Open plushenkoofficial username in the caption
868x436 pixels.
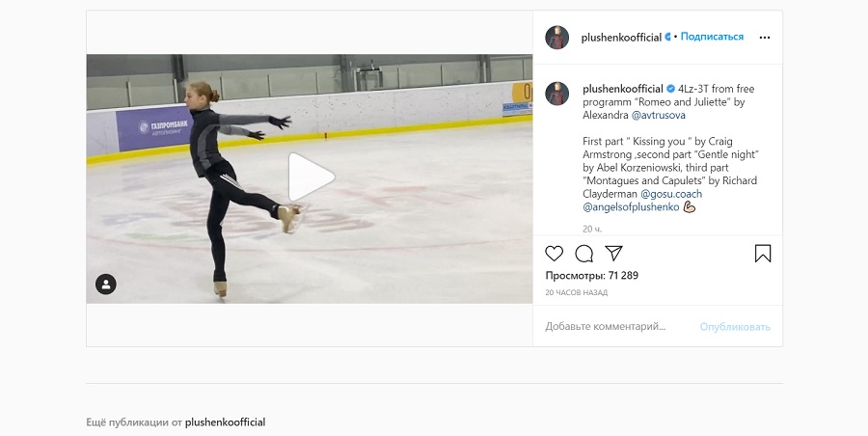coord(623,89)
